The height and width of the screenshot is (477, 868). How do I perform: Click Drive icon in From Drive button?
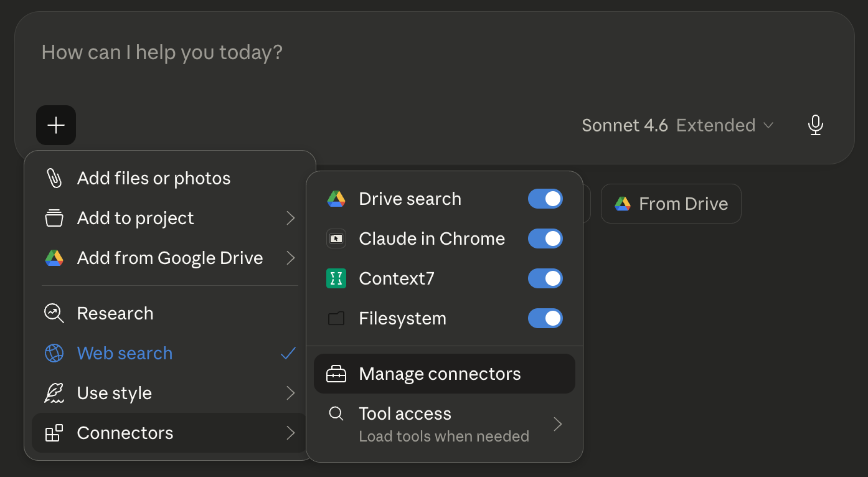[623, 204]
